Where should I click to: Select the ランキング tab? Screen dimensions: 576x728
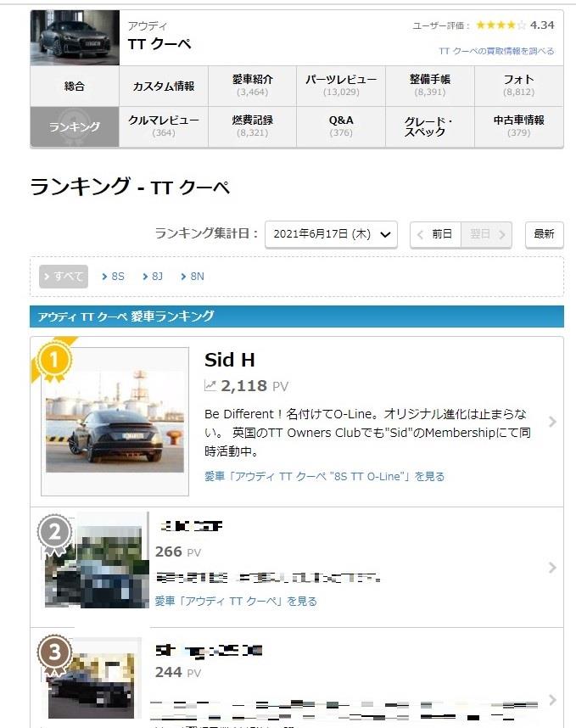point(75,126)
